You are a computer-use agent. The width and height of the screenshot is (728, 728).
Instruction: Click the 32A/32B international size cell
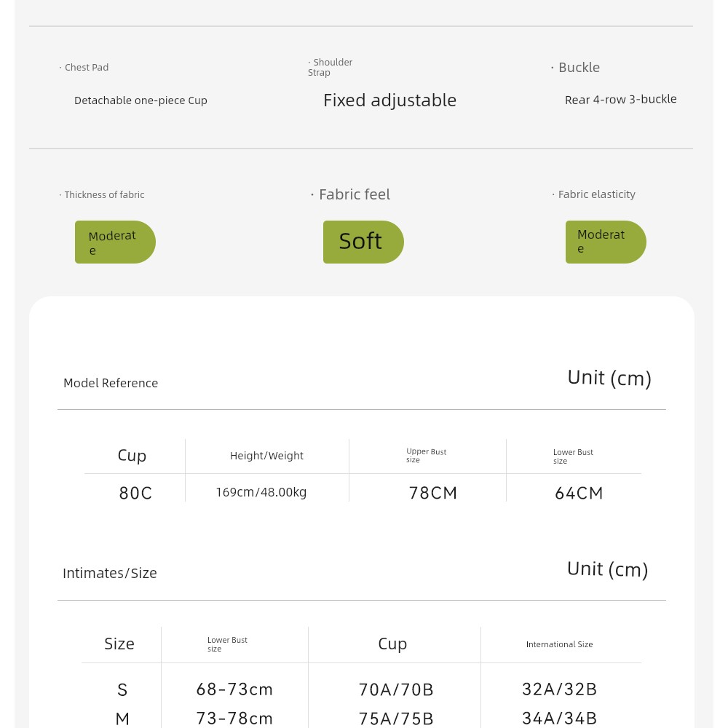tap(559, 689)
